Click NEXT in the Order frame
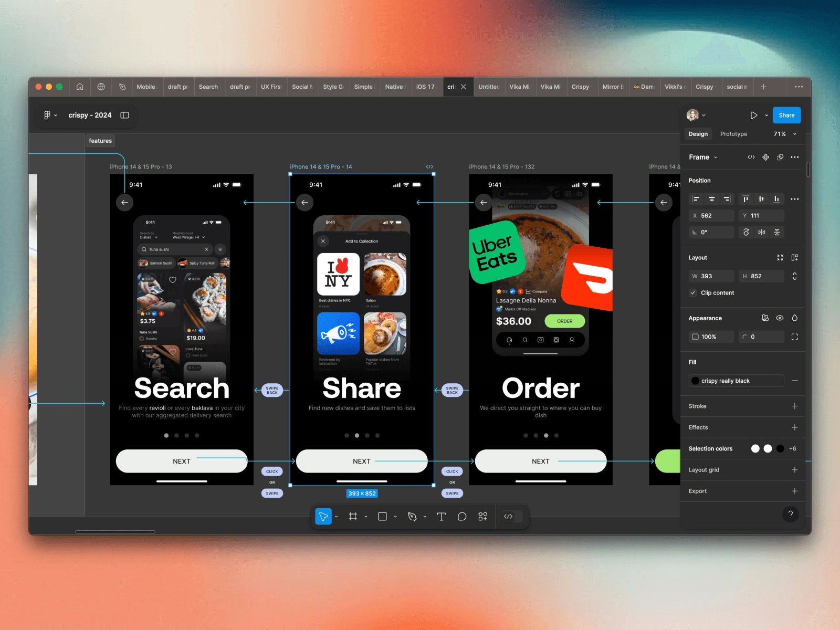 click(x=541, y=461)
